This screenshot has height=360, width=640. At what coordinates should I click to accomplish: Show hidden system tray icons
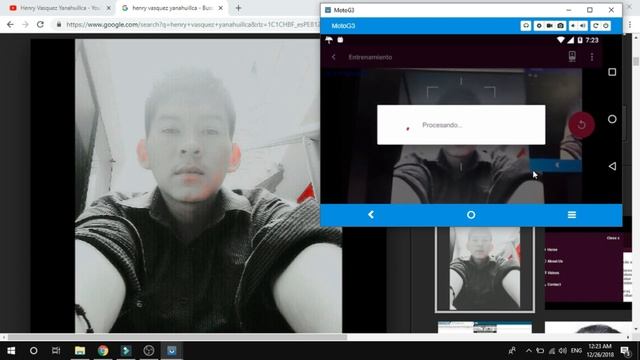pyautogui.click(x=529, y=351)
